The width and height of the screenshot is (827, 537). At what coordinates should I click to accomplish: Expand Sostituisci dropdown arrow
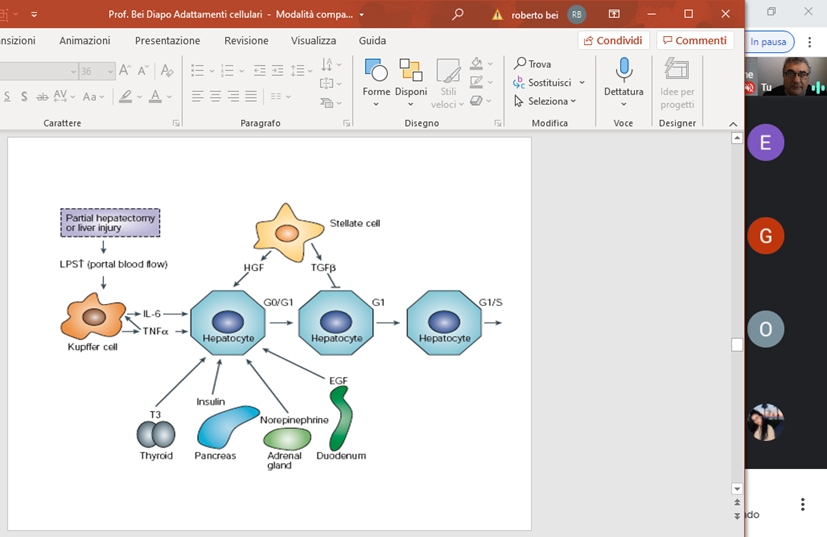pyautogui.click(x=582, y=82)
